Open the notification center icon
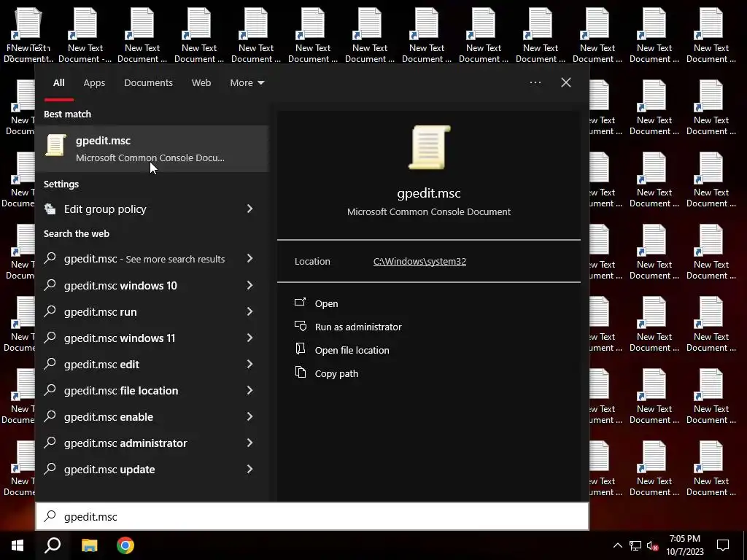Screen dimensions: 747x560 click(723, 545)
